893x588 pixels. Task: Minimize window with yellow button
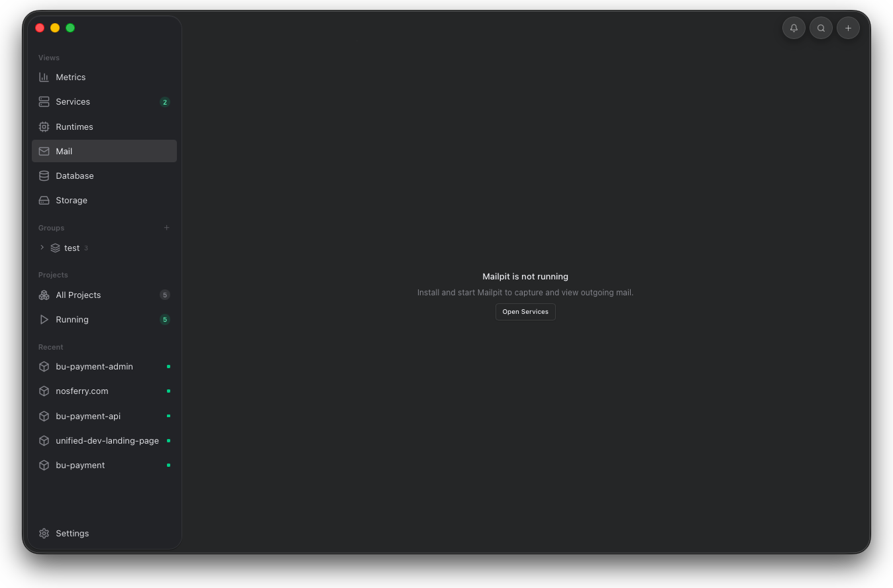(55, 28)
